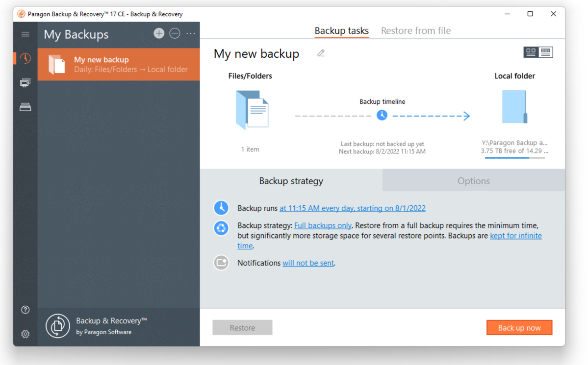Switch to the Backup tasks tab

pos(342,31)
